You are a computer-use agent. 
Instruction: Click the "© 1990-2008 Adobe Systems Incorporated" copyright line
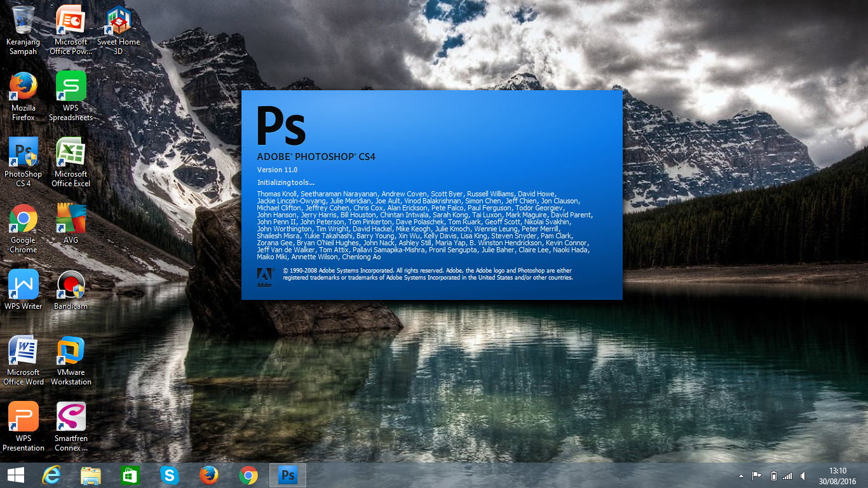[339, 271]
